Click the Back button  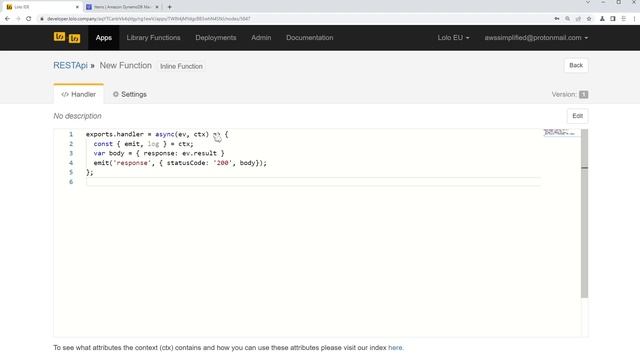click(x=576, y=65)
